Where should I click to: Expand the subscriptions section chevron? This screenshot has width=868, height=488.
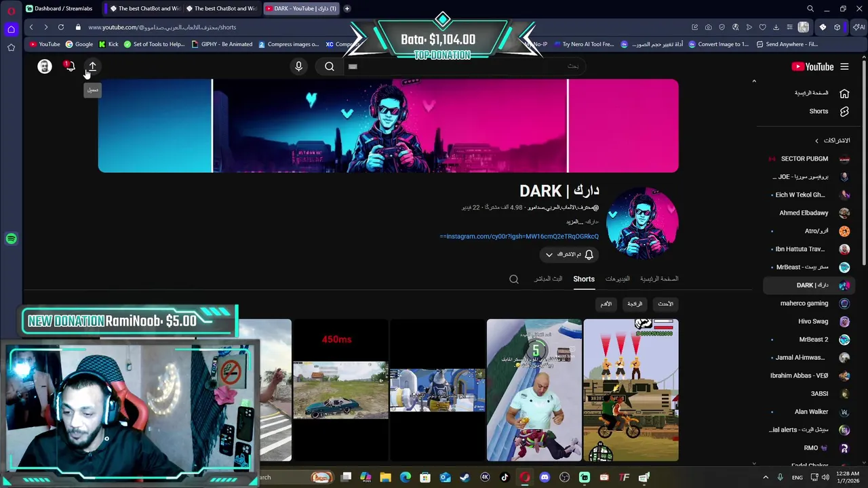tap(817, 140)
